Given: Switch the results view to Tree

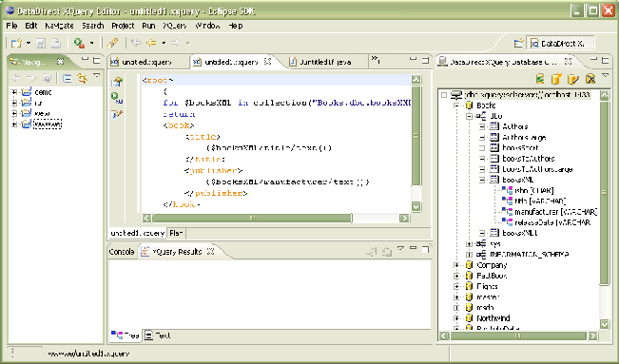Looking at the screenshot, I should (x=126, y=335).
